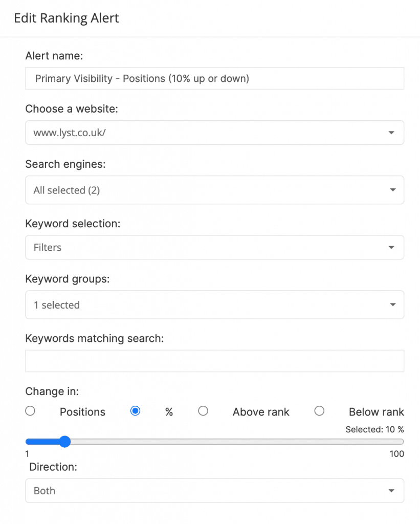
Task: Click the Direction dropdown arrow icon
Action: [x=391, y=491]
